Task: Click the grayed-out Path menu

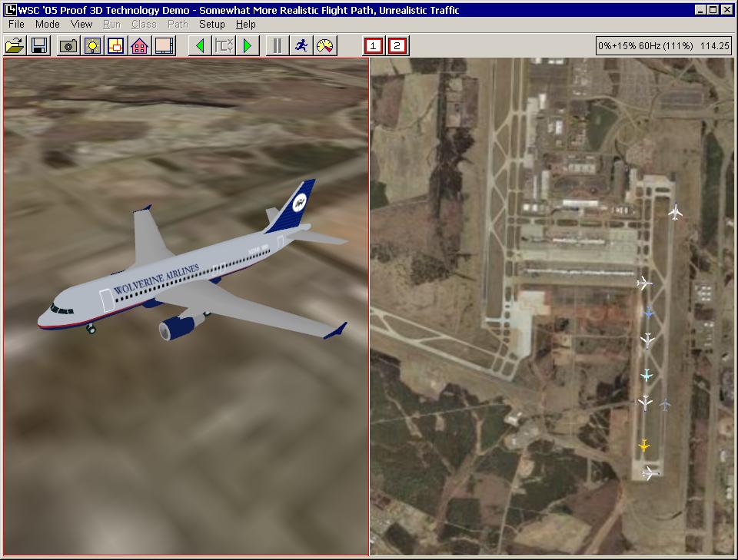Action: pos(178,25)
